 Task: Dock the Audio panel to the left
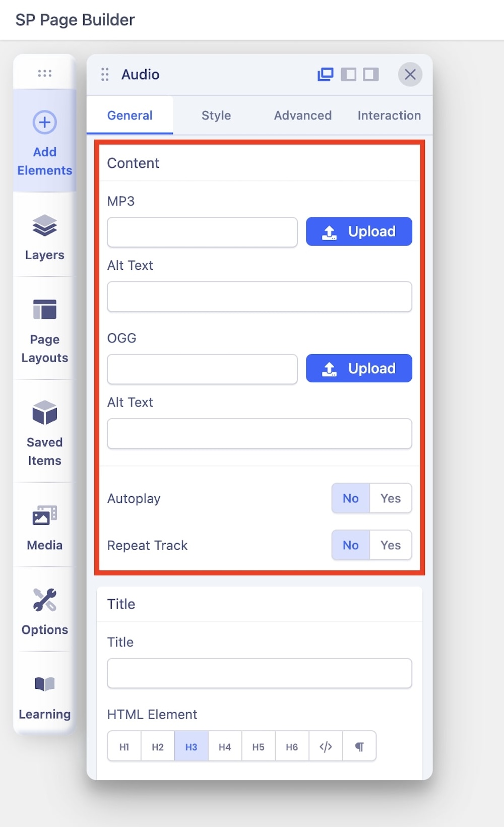[x=348, y=75]
